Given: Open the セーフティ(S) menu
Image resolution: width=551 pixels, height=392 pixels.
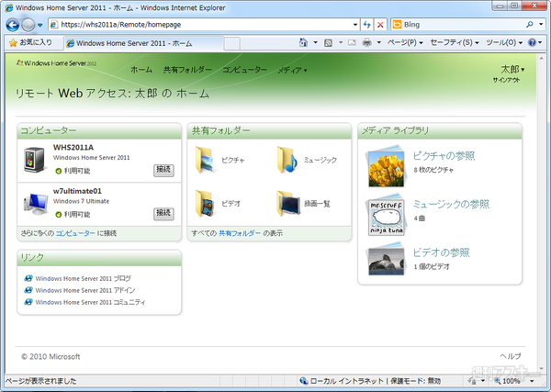Looking at the screenshot, I should (455, 42).
